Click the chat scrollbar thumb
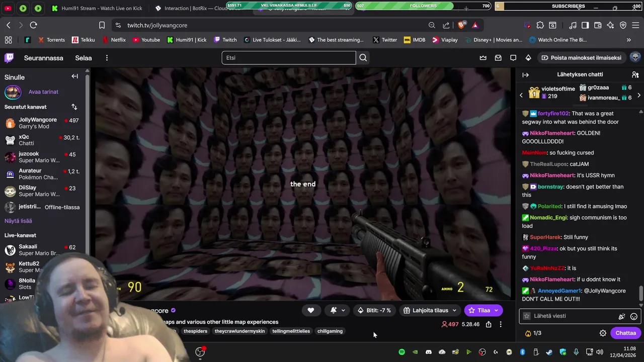This screenshot has width=644, height=362. (x=641, y=292)
